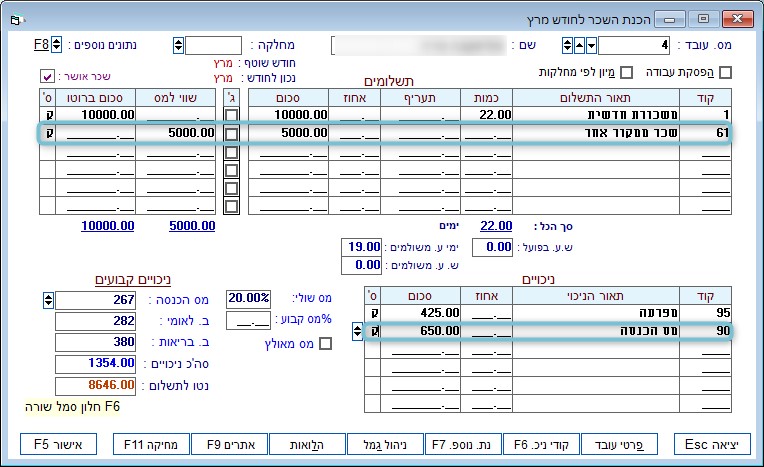Click the מס הכנסה deduction description in table

pos(596,331)
